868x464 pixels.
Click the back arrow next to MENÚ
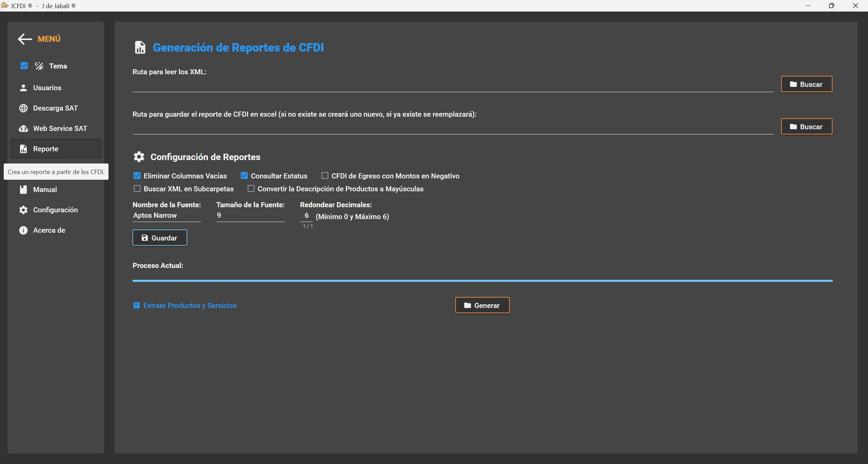(x=25, y=39)
